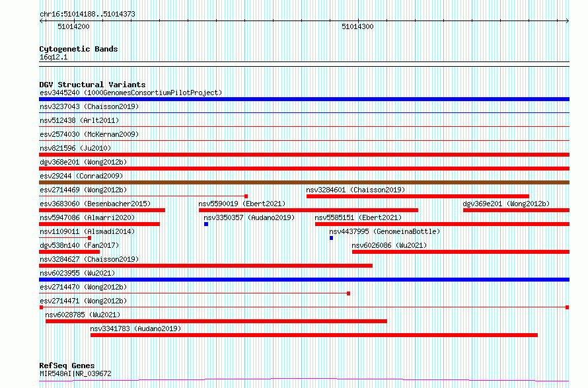Click the esv2574030 (McKernan2009) variant label

[89, 134]
